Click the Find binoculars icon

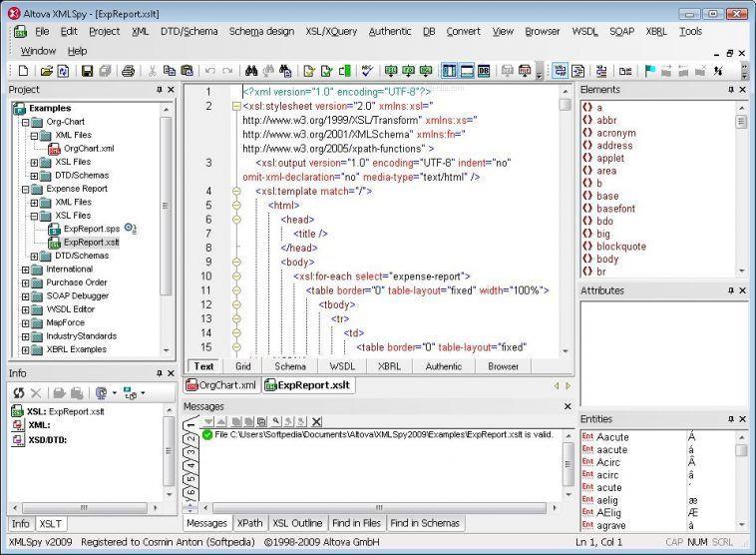(251, 72)
